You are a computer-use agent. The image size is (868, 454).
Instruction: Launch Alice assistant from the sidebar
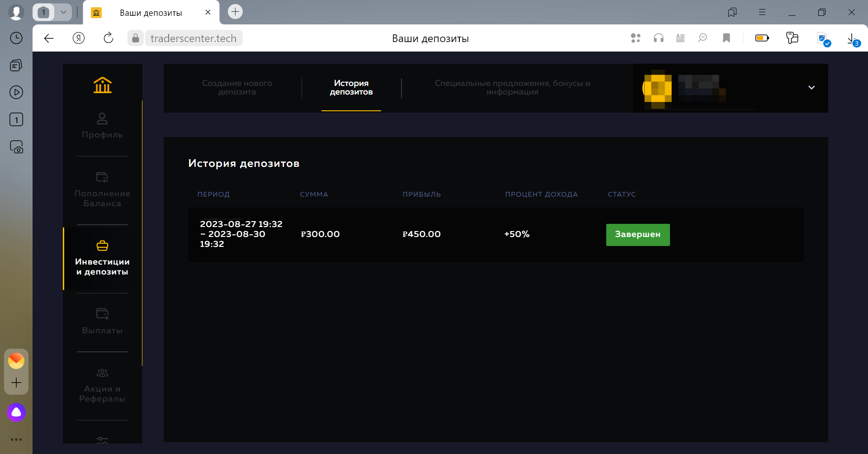coord(16,412)
